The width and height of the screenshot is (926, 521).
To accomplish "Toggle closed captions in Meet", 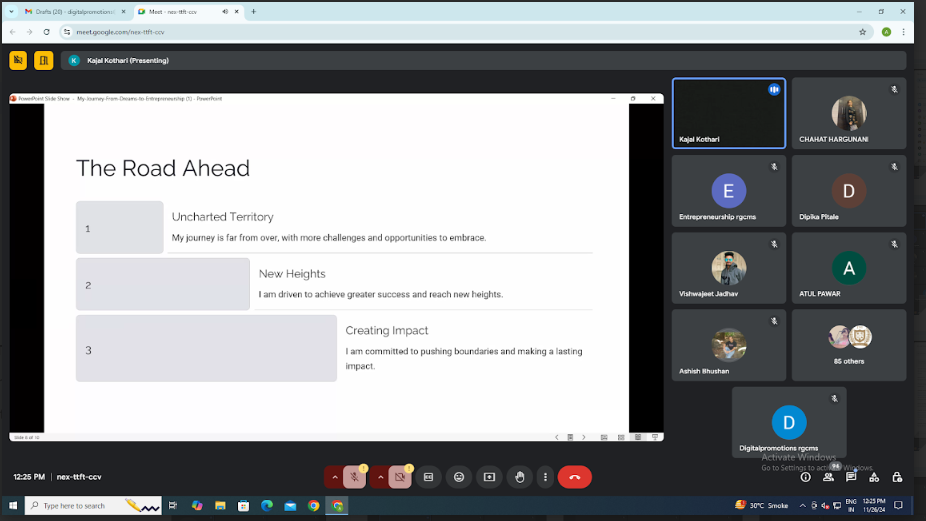I will coord(428,477).
